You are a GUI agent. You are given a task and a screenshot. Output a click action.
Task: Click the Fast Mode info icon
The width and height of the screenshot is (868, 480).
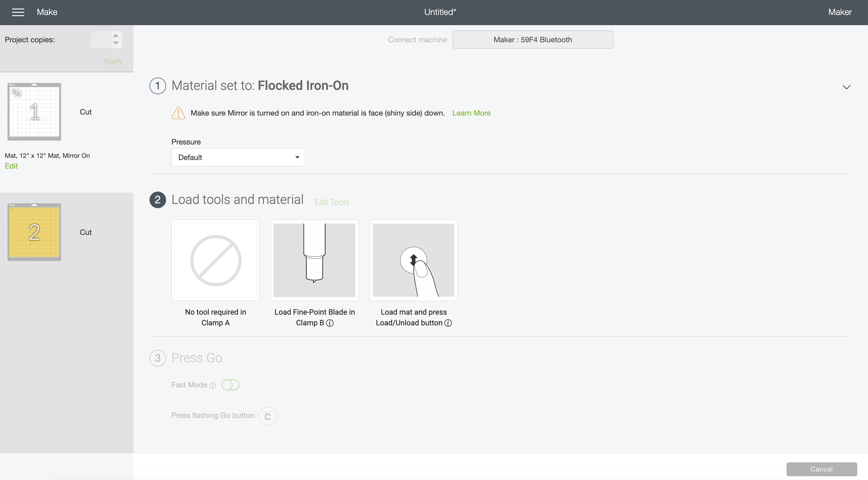213,386
